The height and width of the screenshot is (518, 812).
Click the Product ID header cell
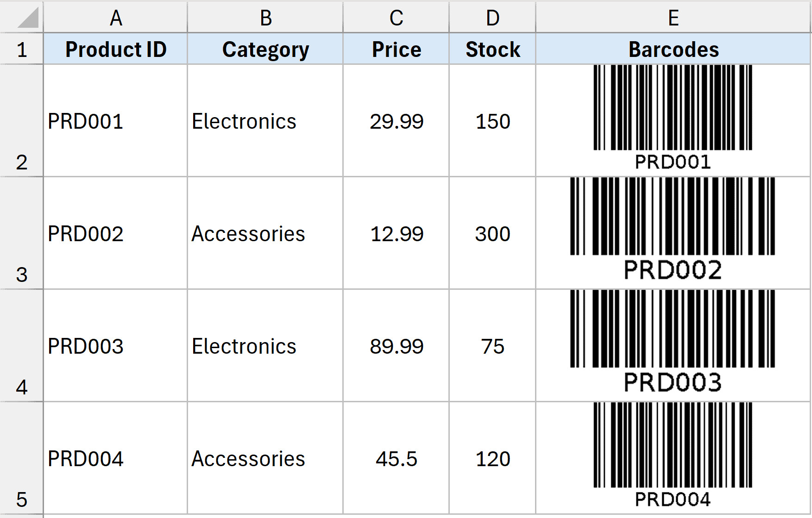[x=115, y=50]
